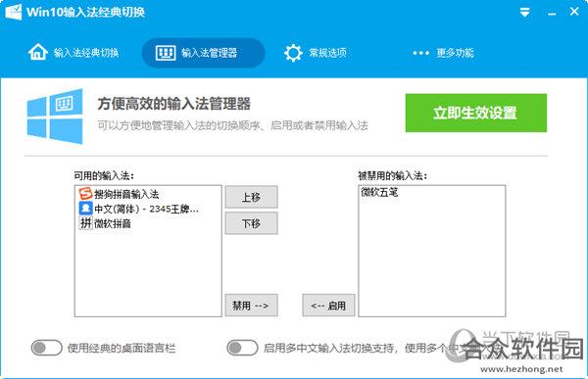
Task: Select 搜狗拼音输入法 in available list
Action: pos(148,194)
